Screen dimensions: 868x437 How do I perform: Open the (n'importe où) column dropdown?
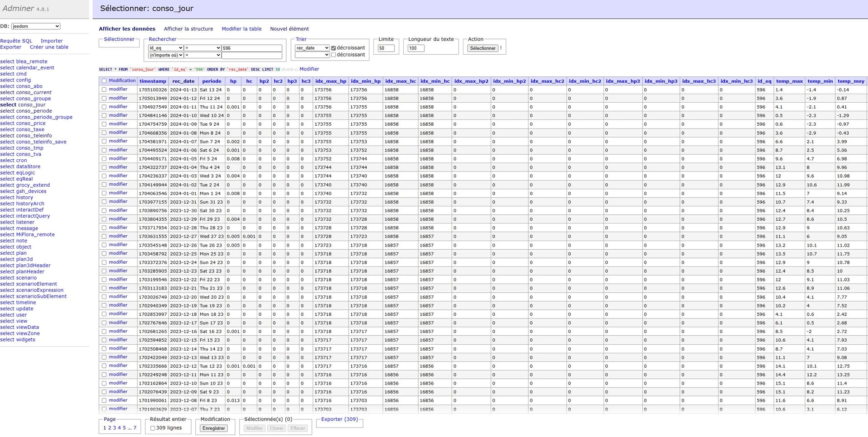tap(166, 55)
